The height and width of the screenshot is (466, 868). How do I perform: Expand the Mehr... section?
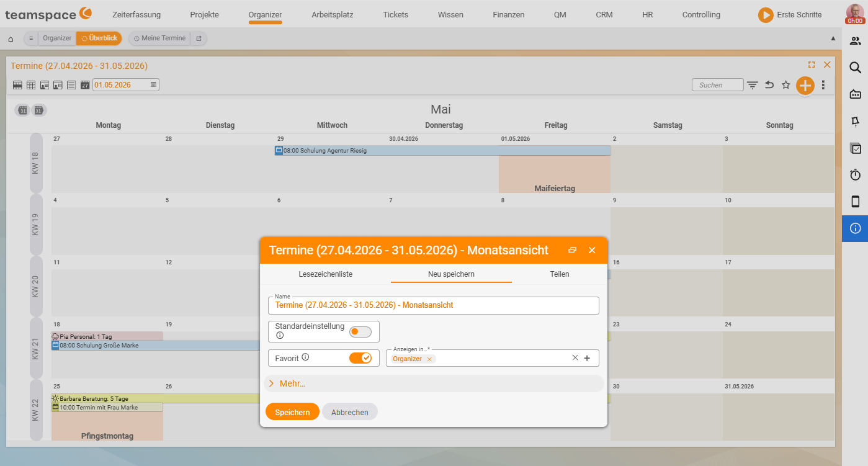tap(434, 383)
